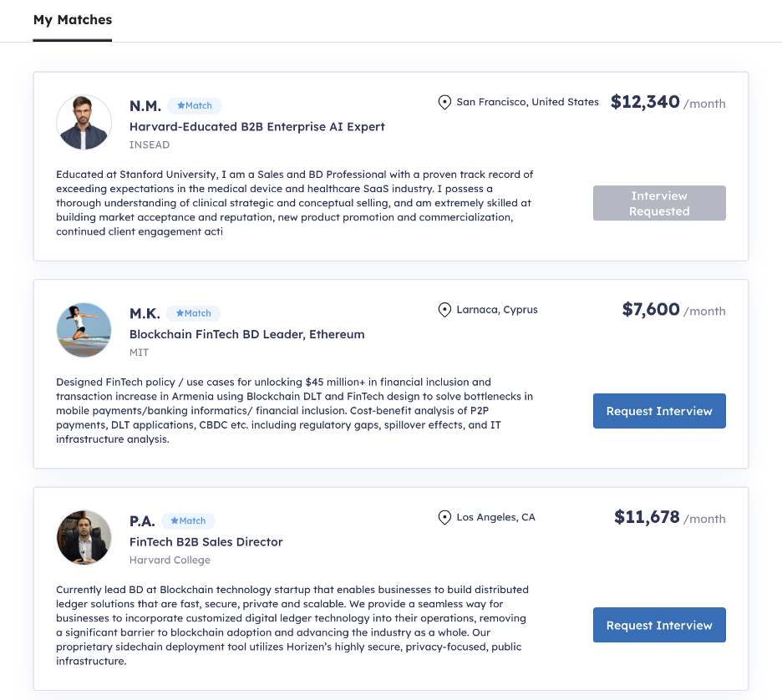
Task: Open M.K.'s profile picture
Action: [x=84, y=330]
